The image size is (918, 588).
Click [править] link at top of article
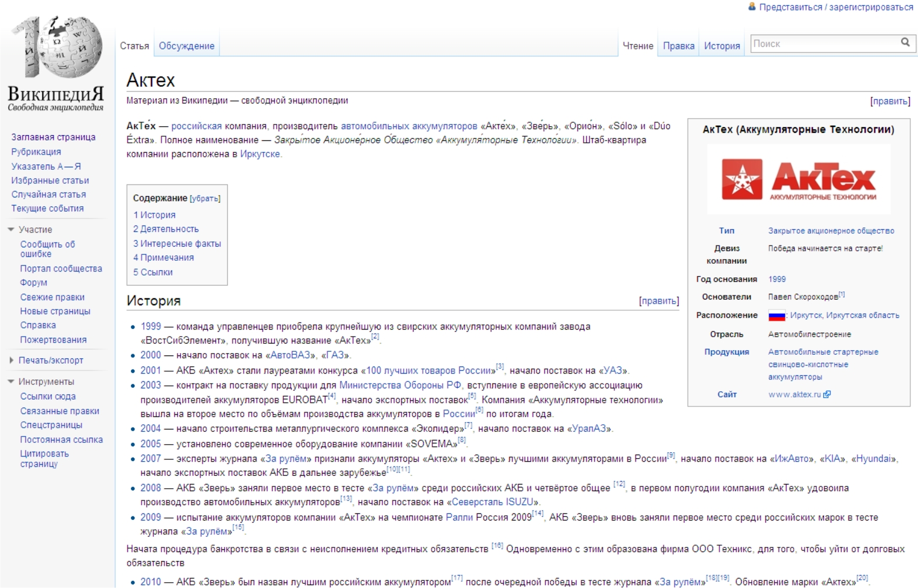pos(890,101)
